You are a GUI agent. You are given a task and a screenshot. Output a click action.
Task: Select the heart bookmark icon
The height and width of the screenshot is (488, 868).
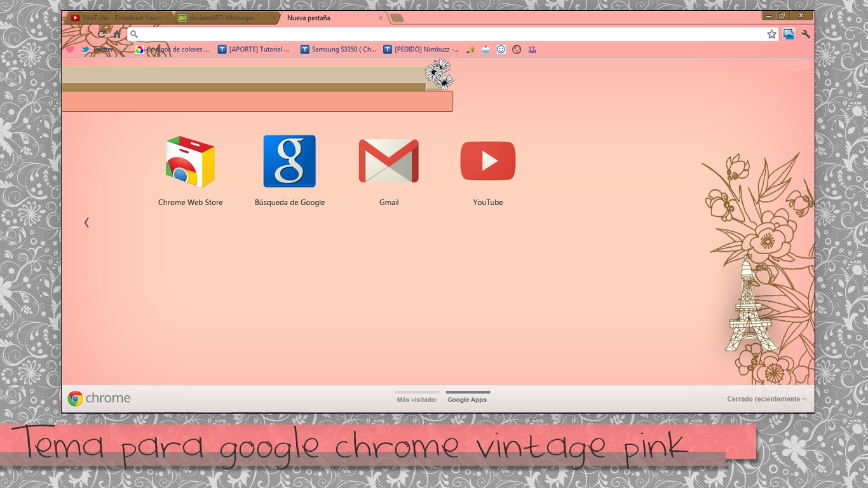pos(70,49)
